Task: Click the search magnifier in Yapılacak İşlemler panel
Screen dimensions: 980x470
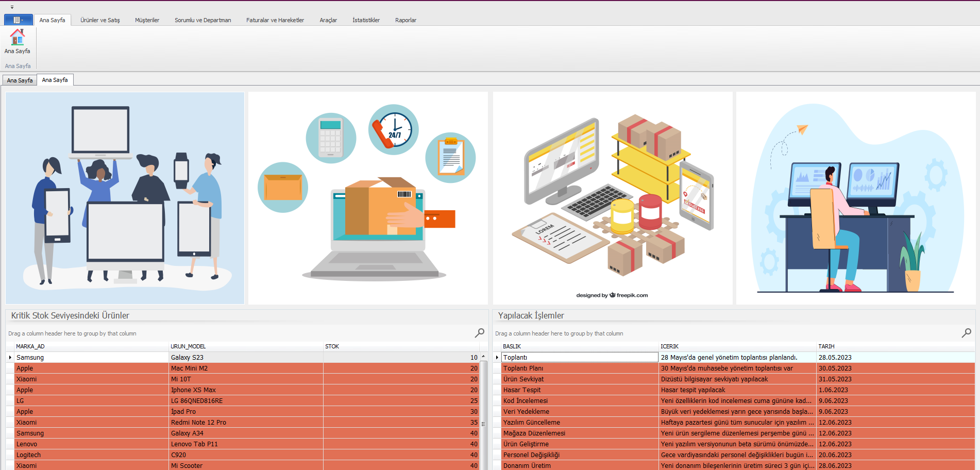Action: click(x=966, y=333)
